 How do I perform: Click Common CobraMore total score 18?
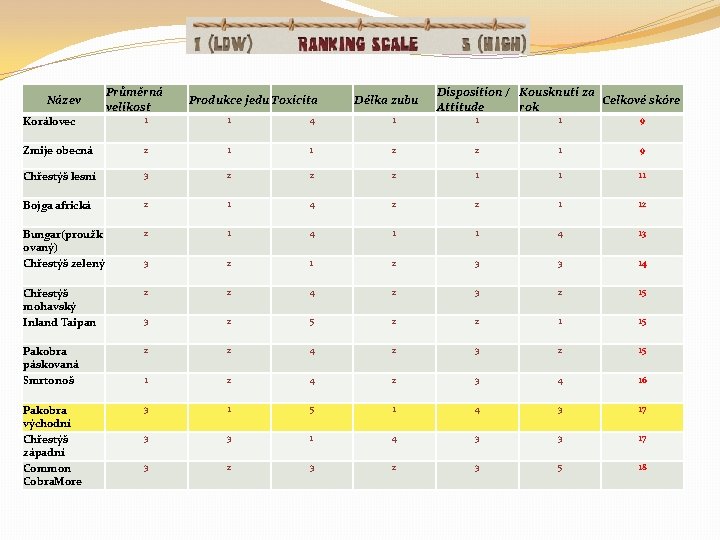point(642,467)
